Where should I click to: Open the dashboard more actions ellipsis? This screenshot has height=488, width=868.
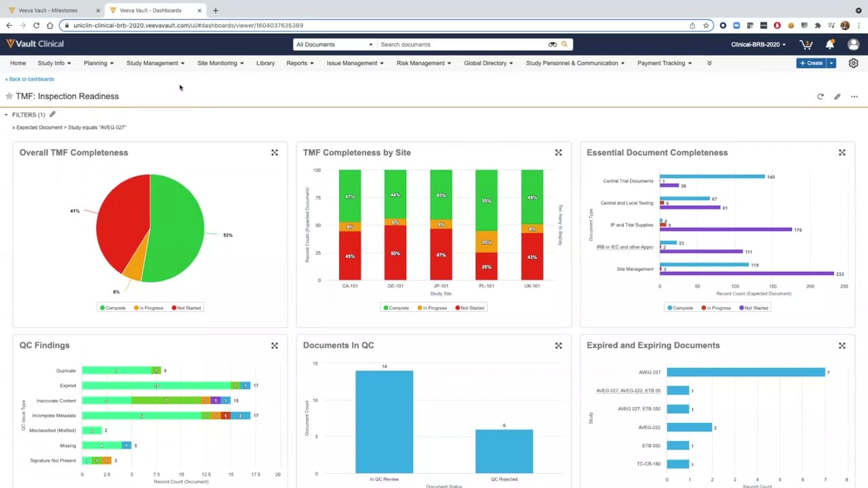[x=854, y=96]
